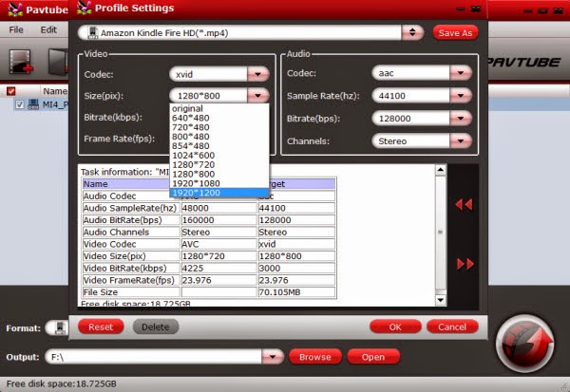Select 854*480 in the size list
Image resolution: width=570 pixels, height=392 pixels.
219,146
